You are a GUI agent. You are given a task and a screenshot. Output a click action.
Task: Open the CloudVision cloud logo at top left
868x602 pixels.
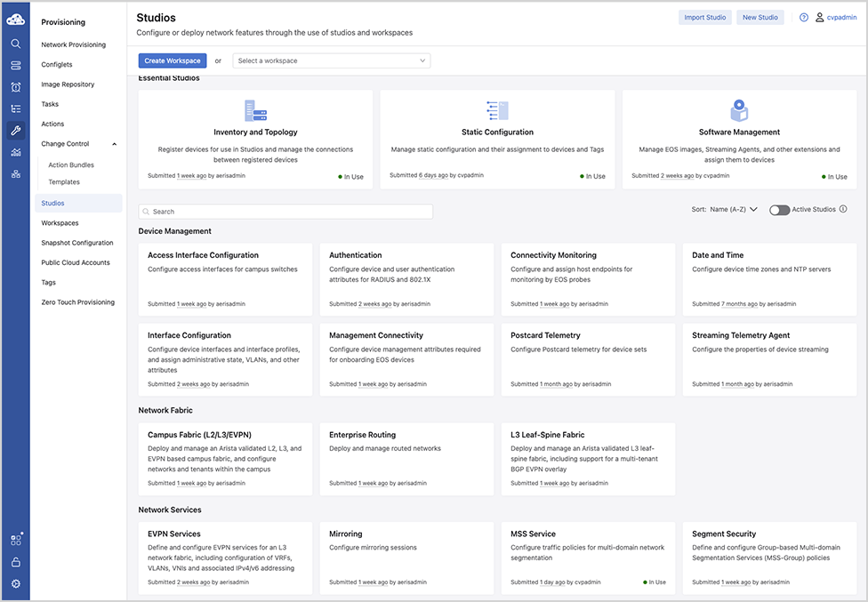click(14, 18)
